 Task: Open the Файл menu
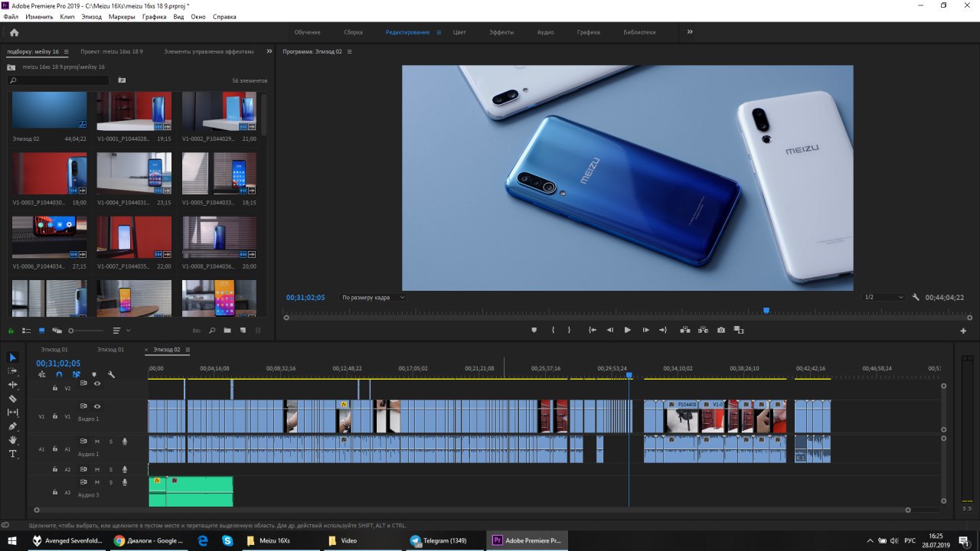[11, 16]
